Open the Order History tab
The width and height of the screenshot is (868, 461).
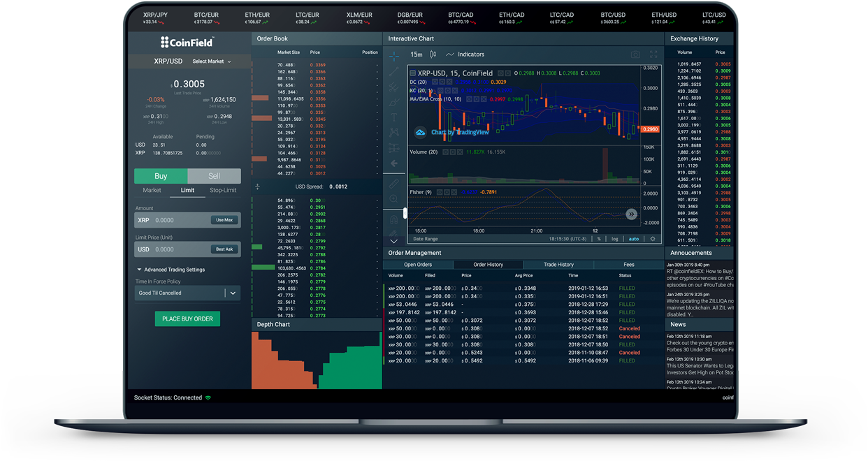pos(488,265)
